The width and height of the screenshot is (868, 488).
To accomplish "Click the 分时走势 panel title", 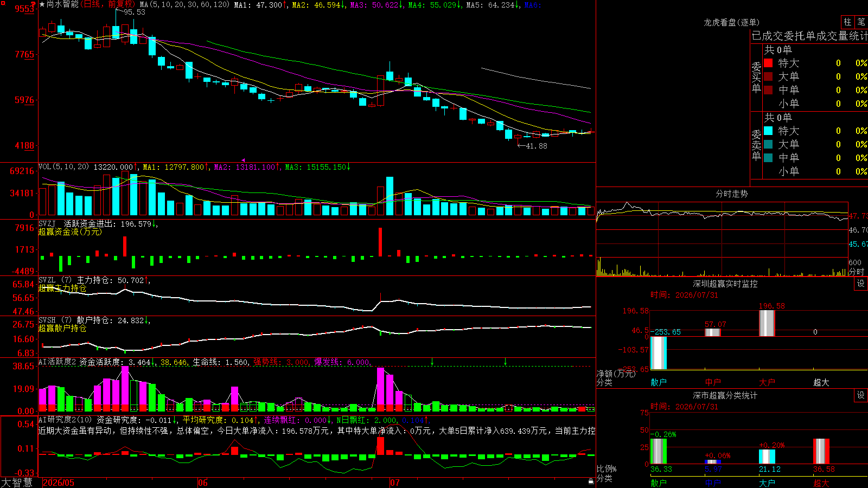I will (x=731, y=194).
